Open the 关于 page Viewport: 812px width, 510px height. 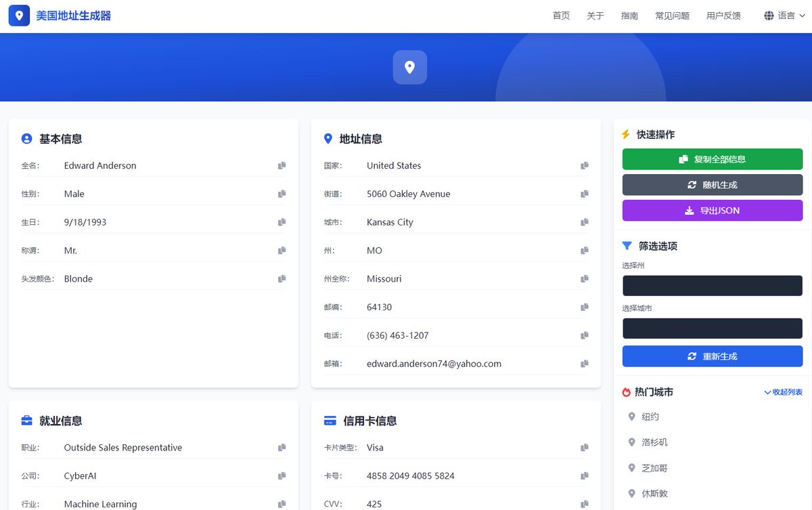click(595, 16)
